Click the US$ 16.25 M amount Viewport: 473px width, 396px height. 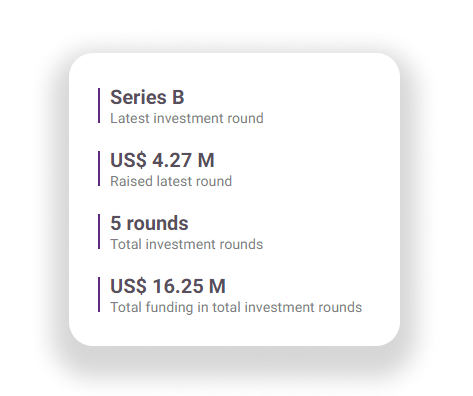click(168, 286)
